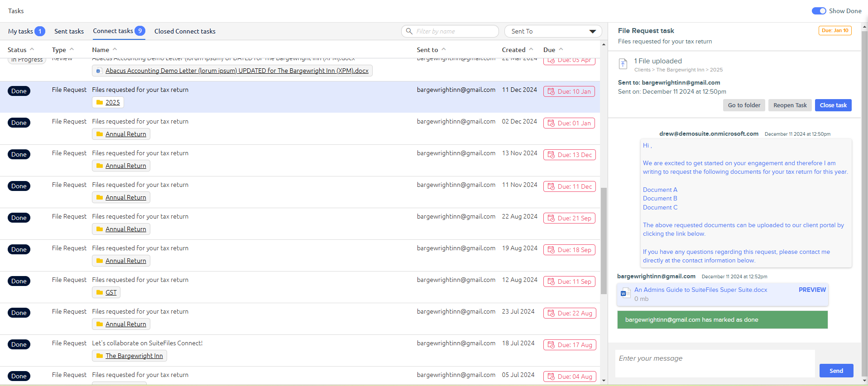868x386 pixels.
Task: Click the folder icon in the 02 Dec 2024 row
Action: tap(100, 134)
